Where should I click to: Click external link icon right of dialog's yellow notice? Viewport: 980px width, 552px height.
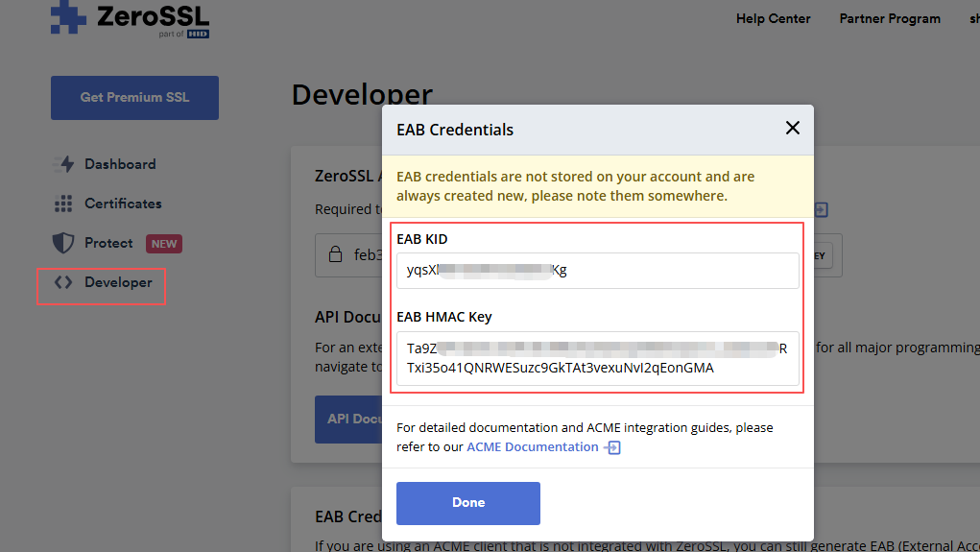click(x=821, y=209)
